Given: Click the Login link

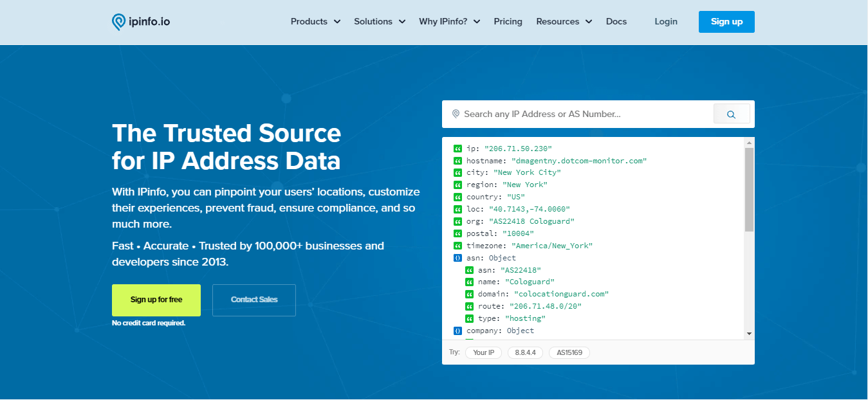Looking at the screenshot, I should coord(666,22).
